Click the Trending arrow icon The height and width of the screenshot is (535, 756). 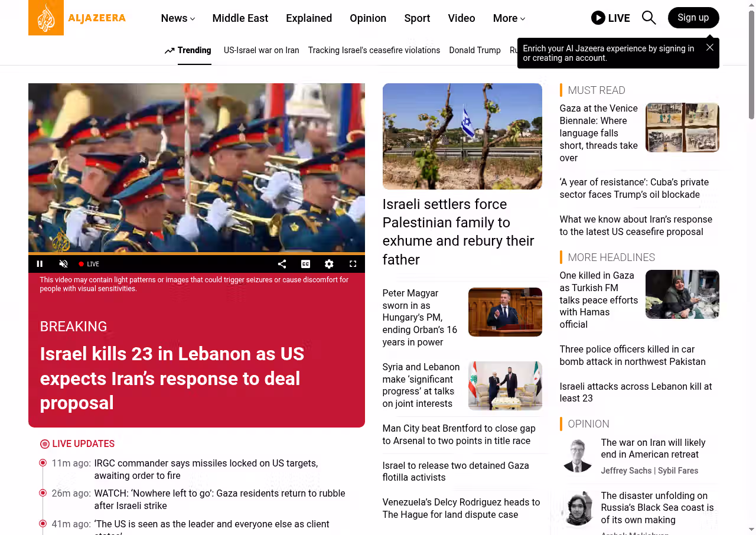(x=170, y=51)
